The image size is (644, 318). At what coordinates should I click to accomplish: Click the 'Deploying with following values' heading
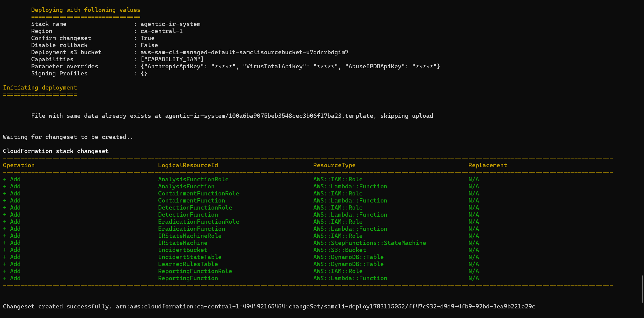coord(86,10)
